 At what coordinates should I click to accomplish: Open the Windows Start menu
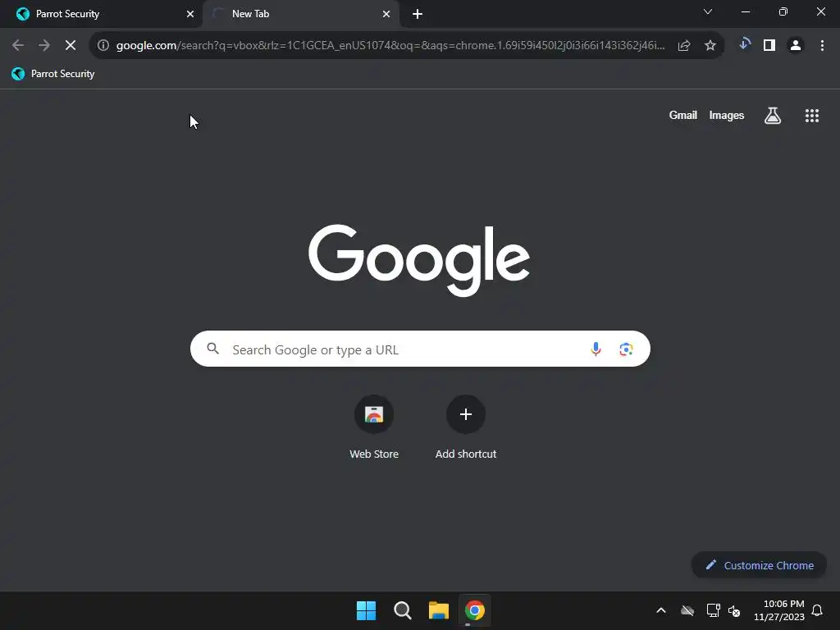[x=367, y=610]
